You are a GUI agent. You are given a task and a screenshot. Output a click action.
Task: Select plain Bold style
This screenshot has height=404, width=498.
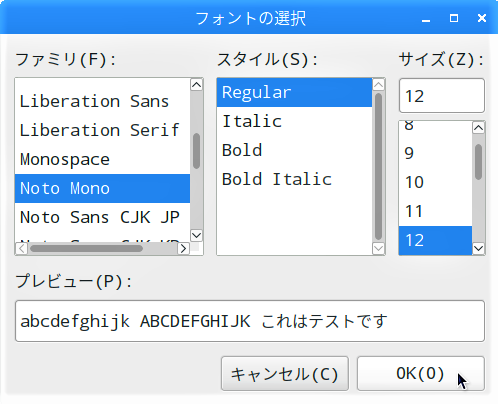click(x=294, y=150)
